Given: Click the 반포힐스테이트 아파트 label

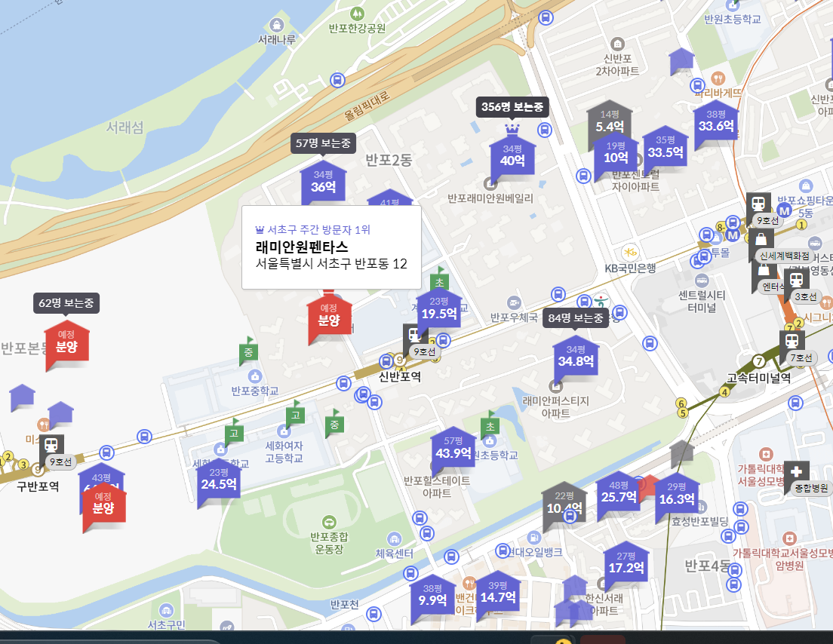Looking at the screenshot, I should 437,486.
